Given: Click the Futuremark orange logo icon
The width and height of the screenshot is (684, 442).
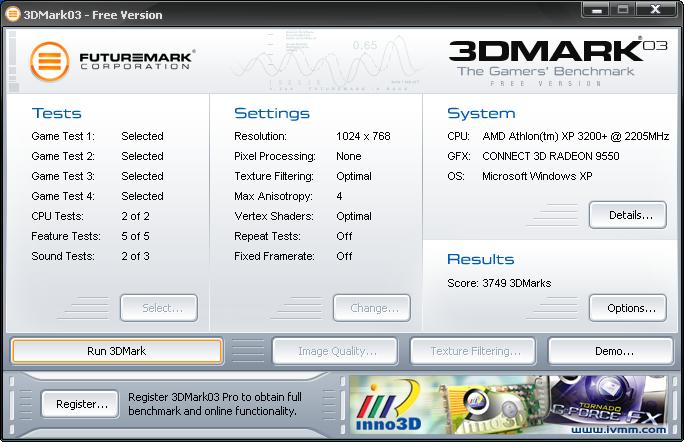Looking at the screenshot, I should tap(50, 62).
